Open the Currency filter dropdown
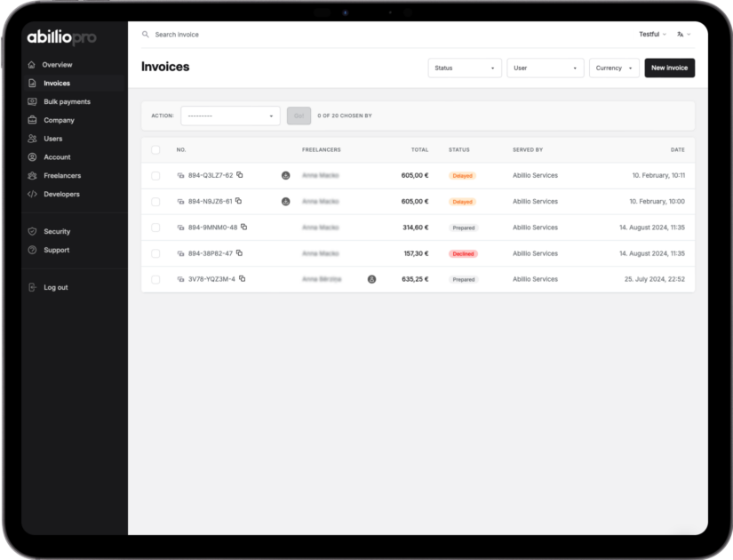 tap(614, 68)
